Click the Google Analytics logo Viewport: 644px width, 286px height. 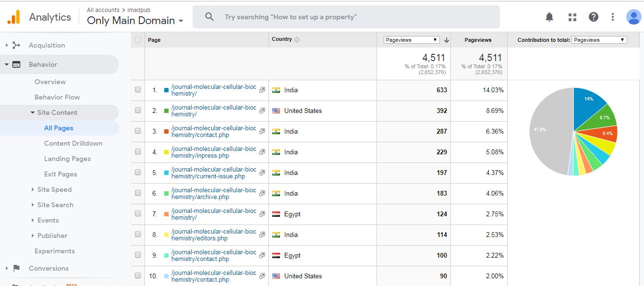coord(14,17)
